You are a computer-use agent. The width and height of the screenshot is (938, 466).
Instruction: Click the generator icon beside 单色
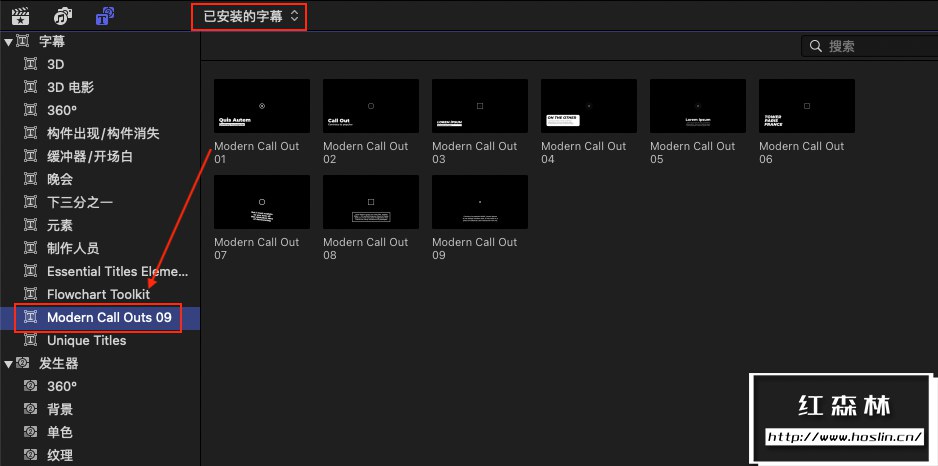30,433
